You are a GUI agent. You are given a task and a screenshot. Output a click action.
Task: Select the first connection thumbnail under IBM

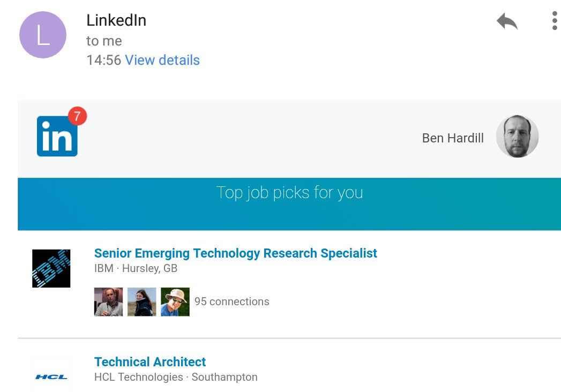pyautogui.click(x=108, y=302)
